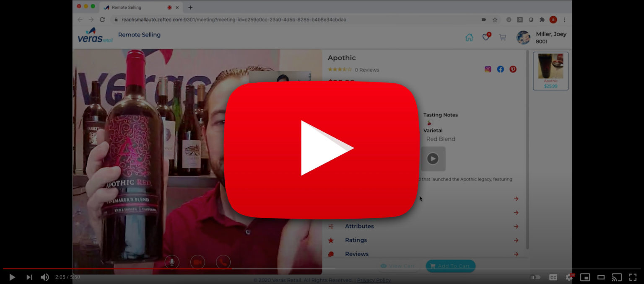
Task: Click the Reviews chat bubble icon
Action: point(331,254)
